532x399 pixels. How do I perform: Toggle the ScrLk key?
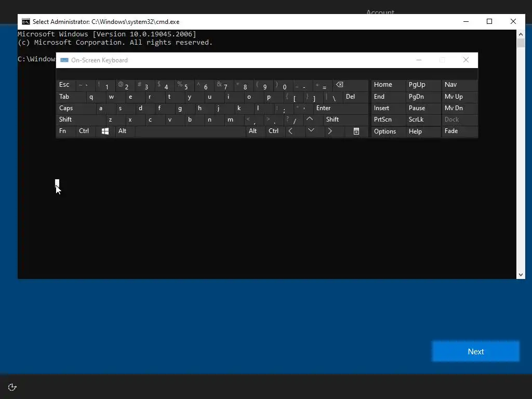click(x=423, y=119)
